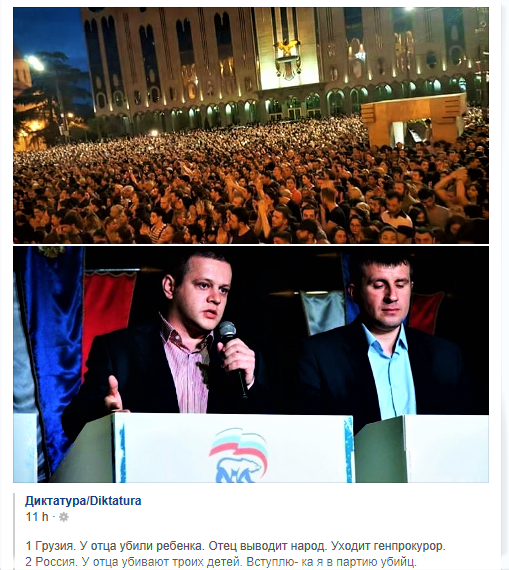Image resolution: width=509 pixels, height=570 pixels.
Task: Click the United Russia bear logo on podium
Action: [x=239, y=456]
